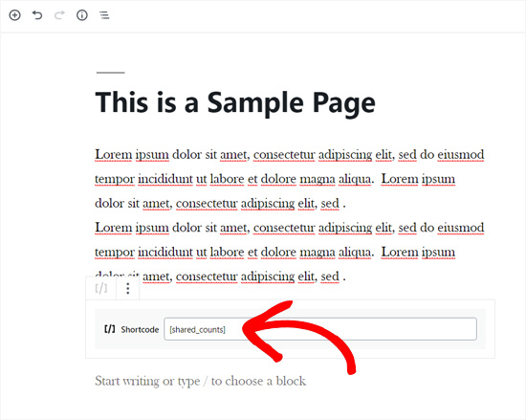
Task: Change block type via Shortcode toolbar icon
Action: tap(101, 288)
